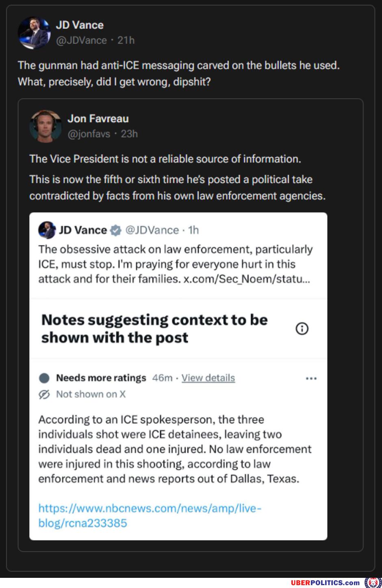Click the top '@JDVance' handle

click(81, 40)
